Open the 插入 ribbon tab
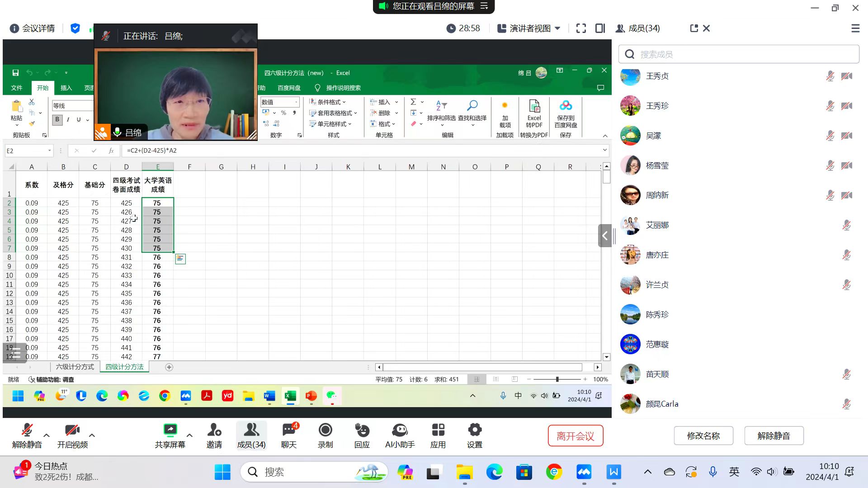Image resolution: width=868 pixels, height=488 pixels. tap(66, 88)
